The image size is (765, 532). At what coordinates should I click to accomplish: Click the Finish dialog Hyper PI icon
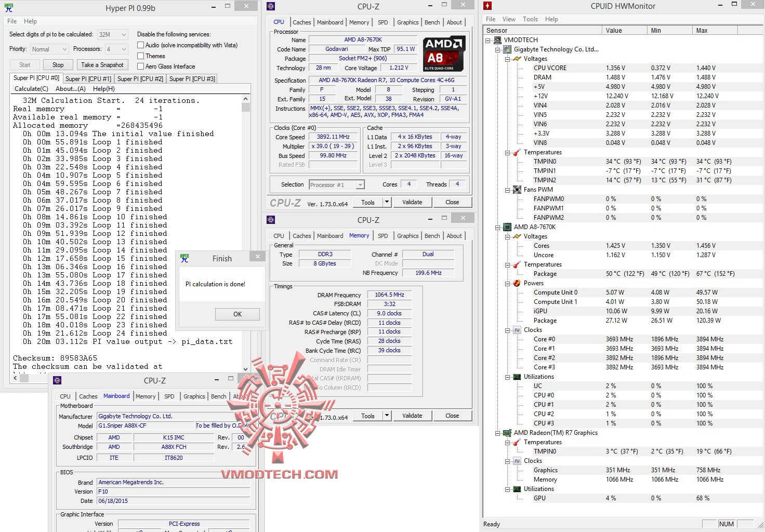184,258
